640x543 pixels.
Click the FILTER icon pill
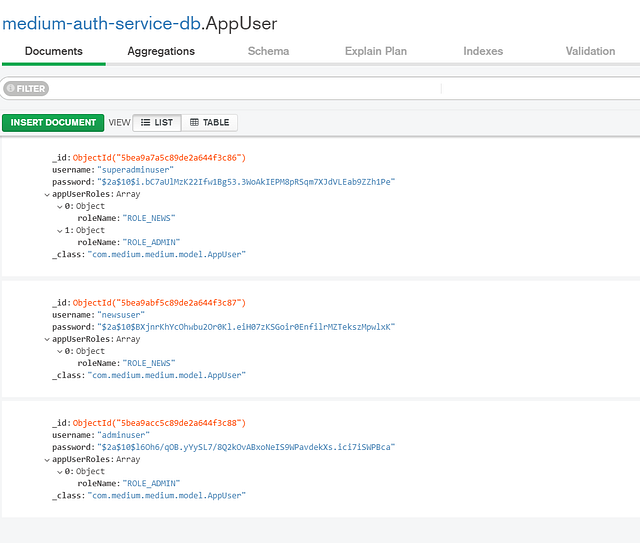26,89
